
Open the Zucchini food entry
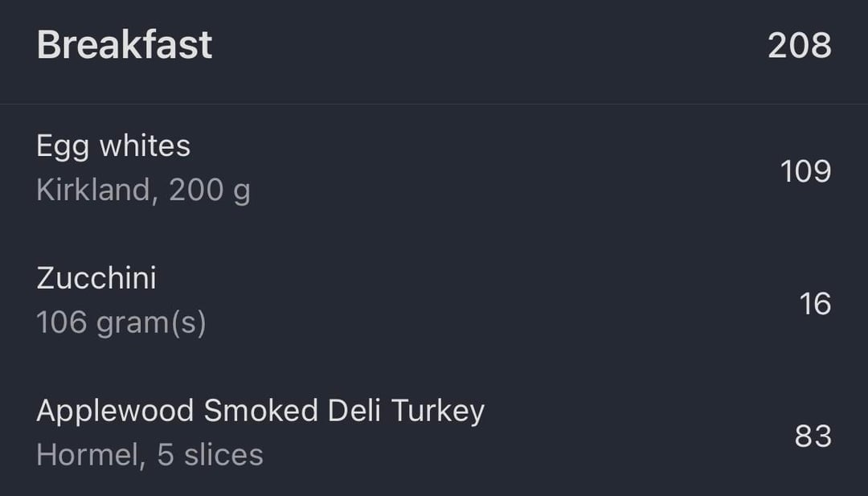pos(96,278)
